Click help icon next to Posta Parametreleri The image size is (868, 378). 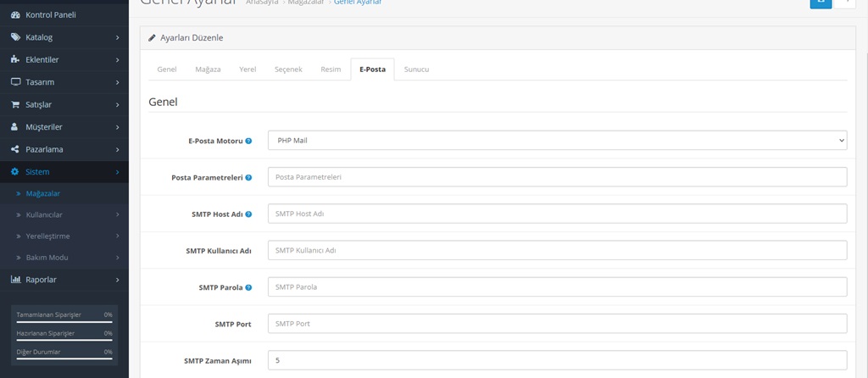pos(248,178)
